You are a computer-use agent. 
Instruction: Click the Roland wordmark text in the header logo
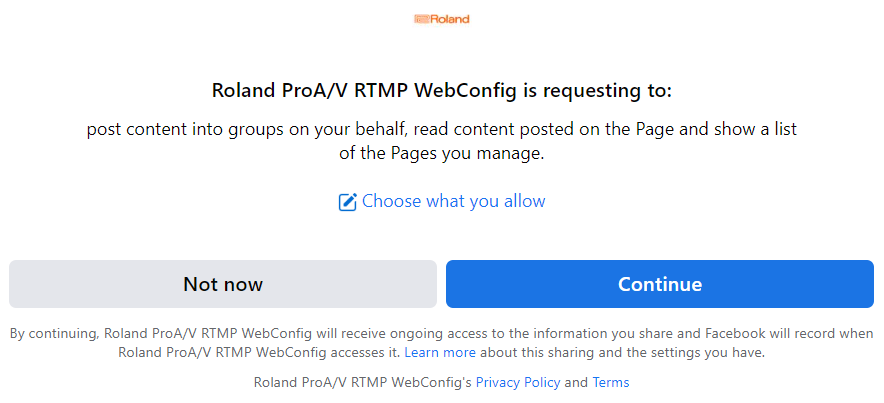pyautogui.click(x=450, y=19)
